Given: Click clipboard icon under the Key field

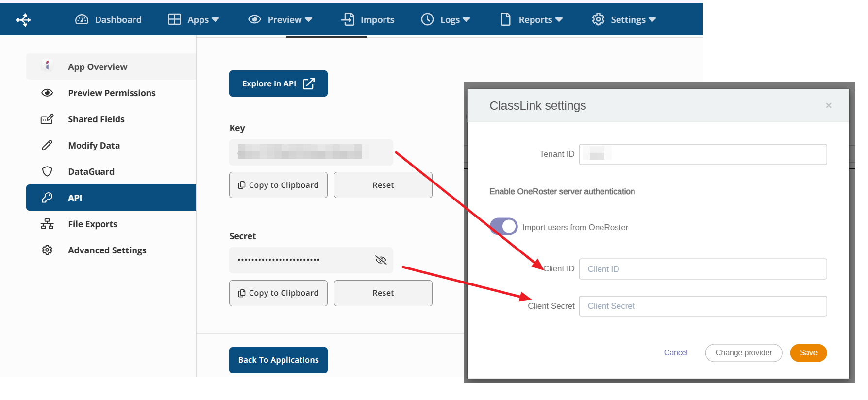Looking at the screenshot, I should pos(242,185).
